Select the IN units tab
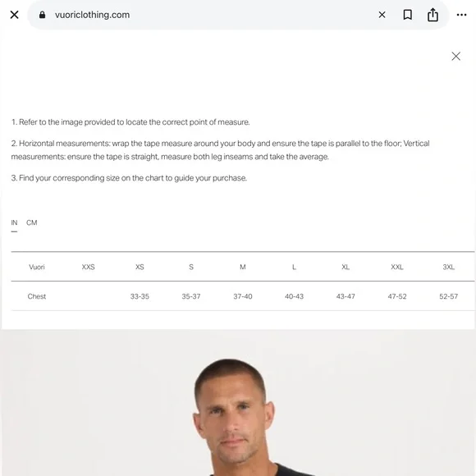This screenshot has height=476, width=476. [14, 222]
